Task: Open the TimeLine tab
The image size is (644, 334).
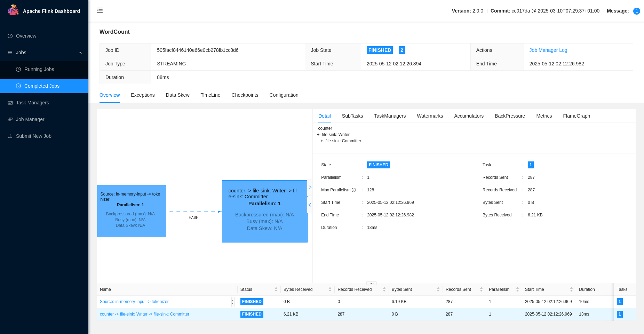Action: (x=210, y=95)
